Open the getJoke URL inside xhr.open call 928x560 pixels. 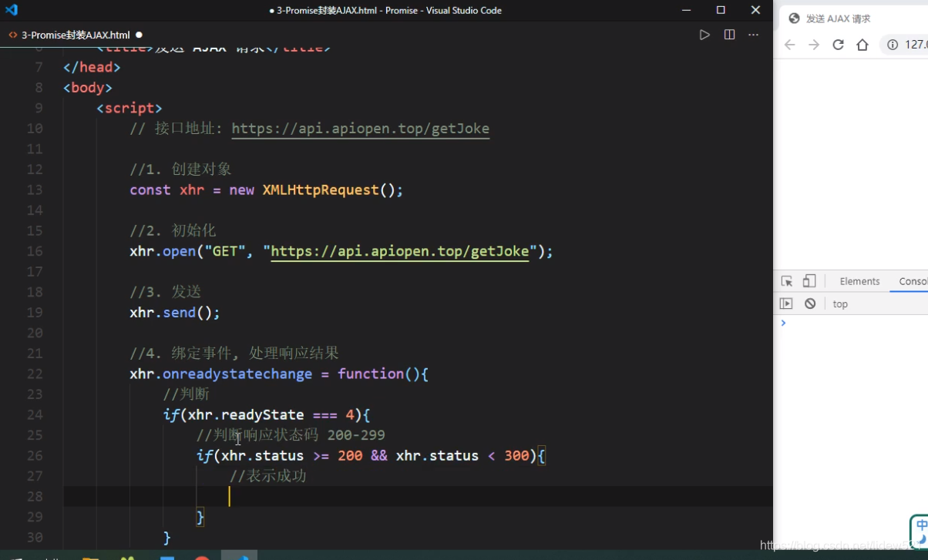pos(400,251)
